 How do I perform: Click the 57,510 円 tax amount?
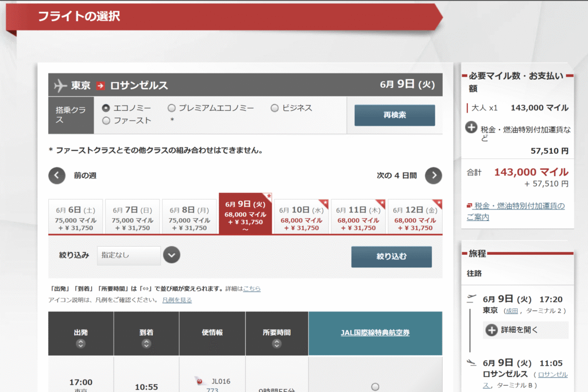point(550,151)
